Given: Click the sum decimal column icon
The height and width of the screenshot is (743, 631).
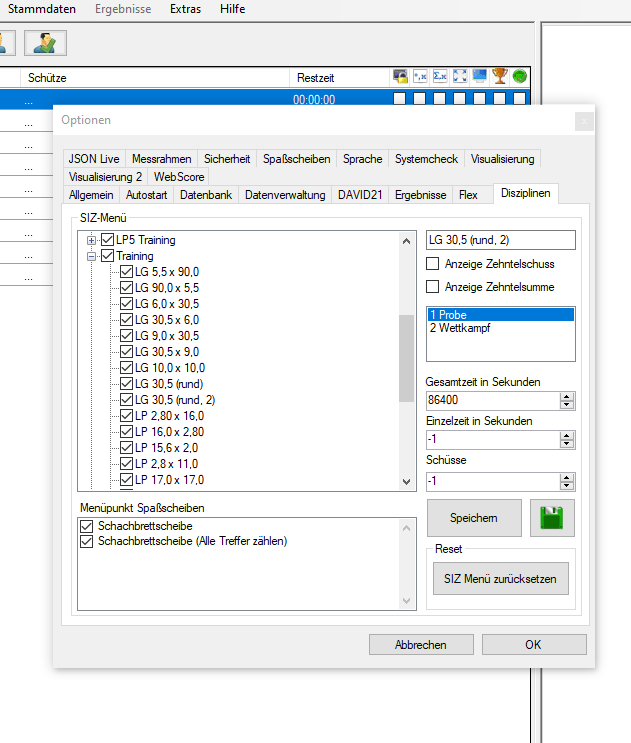Looking at the screenshot, I should [440, 76].
